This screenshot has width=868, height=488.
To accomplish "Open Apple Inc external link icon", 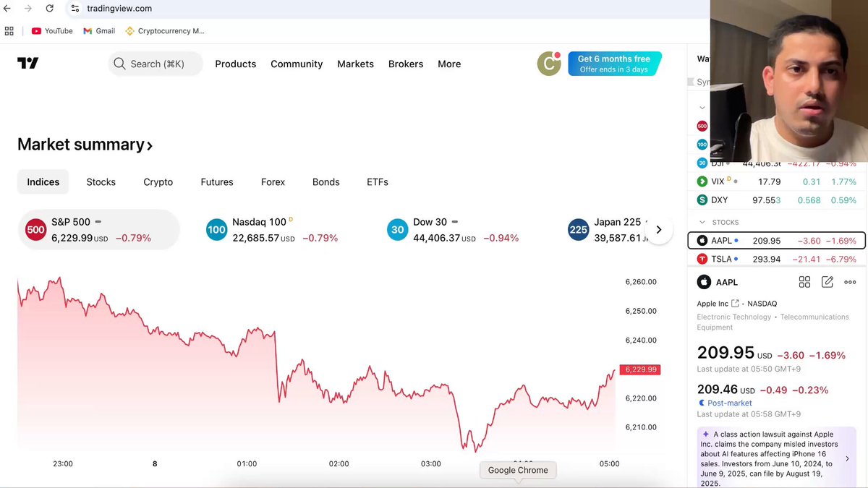I will (735, 304).
